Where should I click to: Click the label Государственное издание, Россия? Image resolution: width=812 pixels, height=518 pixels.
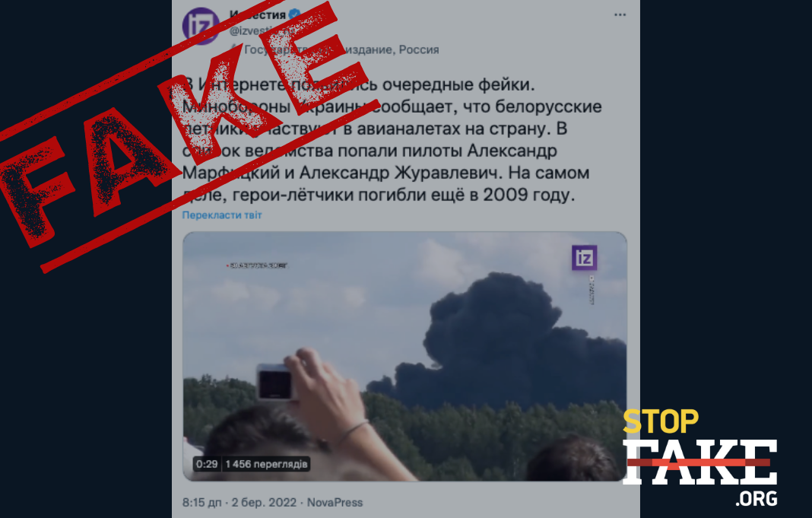[x=341, y=49]
